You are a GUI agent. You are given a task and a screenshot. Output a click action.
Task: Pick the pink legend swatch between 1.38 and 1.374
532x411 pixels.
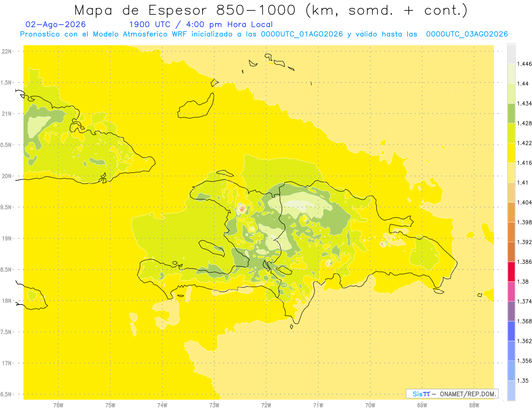(511, 291)
